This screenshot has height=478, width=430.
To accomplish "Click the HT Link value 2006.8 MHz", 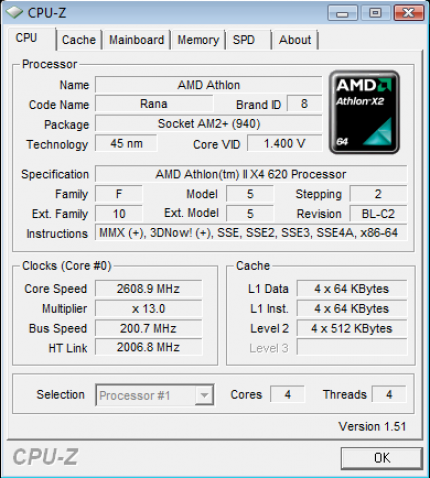I will coord(148,347).
